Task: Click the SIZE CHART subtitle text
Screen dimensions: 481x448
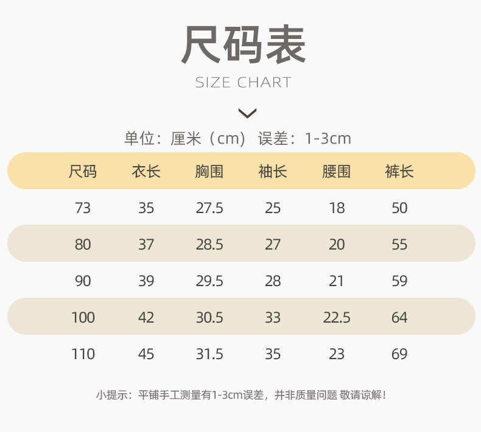Action: [244, 83]
